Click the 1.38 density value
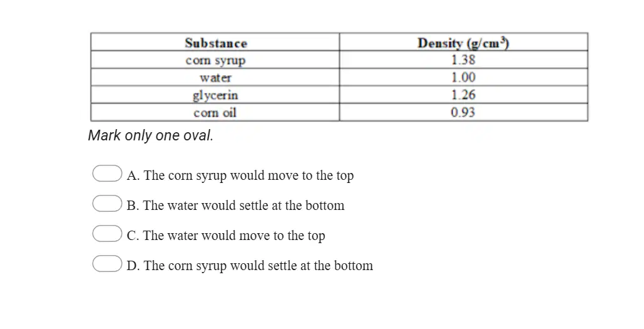This screenshot has height=329, width=644. [x=463, y=60]
